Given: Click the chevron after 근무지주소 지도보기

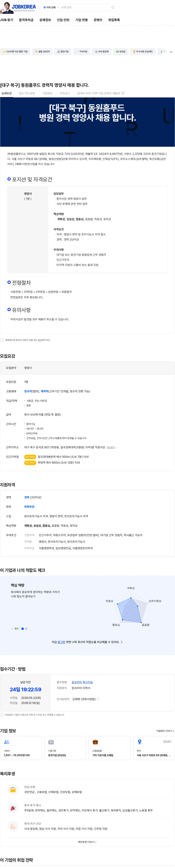Looking at the screenshot, I should pos(117,447).
